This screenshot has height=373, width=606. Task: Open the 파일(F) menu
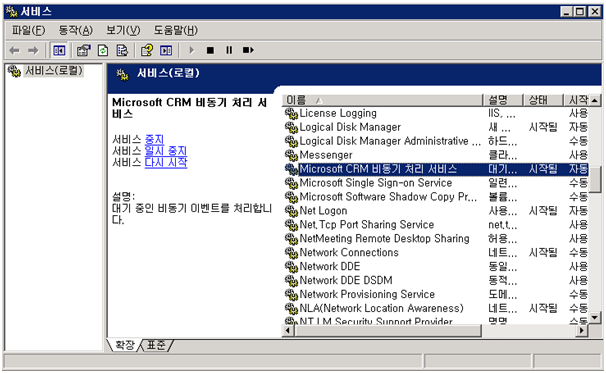click(28, 30)
